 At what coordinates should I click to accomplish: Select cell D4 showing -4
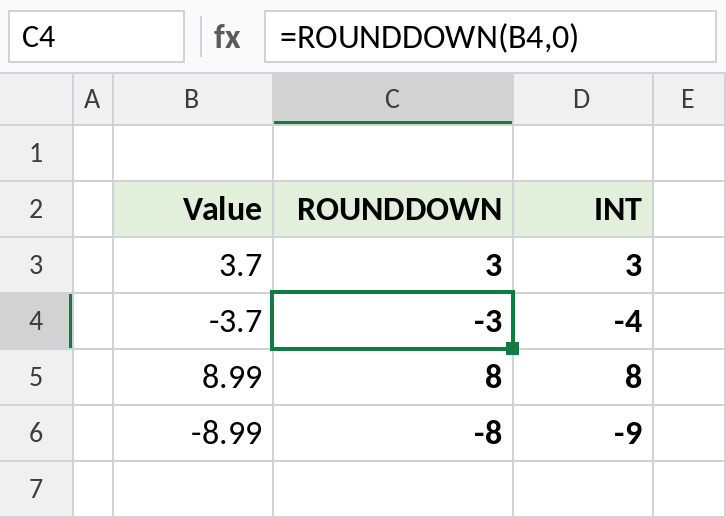[x=582, y=321]
